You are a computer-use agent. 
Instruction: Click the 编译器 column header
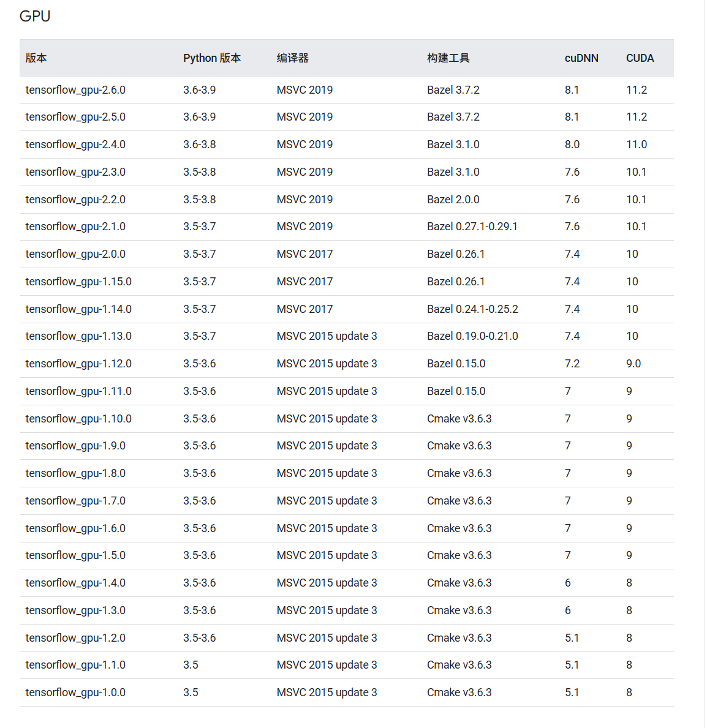pos(293,58)
